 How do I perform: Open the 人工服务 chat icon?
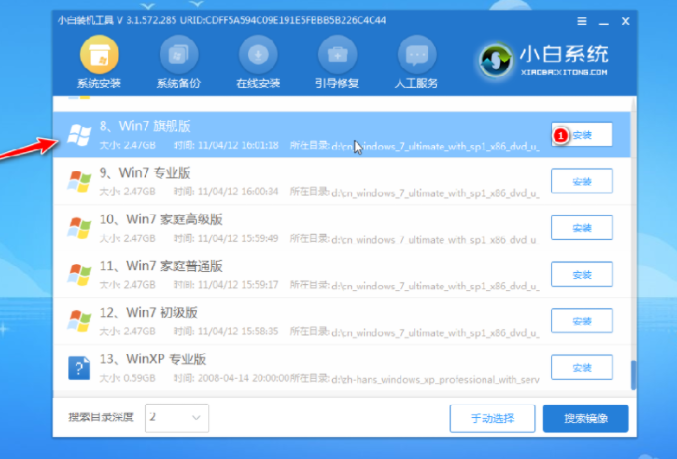(417, 55)
